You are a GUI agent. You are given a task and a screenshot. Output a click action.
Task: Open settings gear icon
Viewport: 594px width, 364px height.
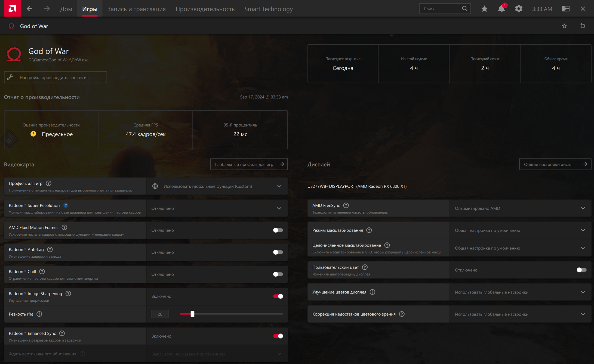(518, 9)
